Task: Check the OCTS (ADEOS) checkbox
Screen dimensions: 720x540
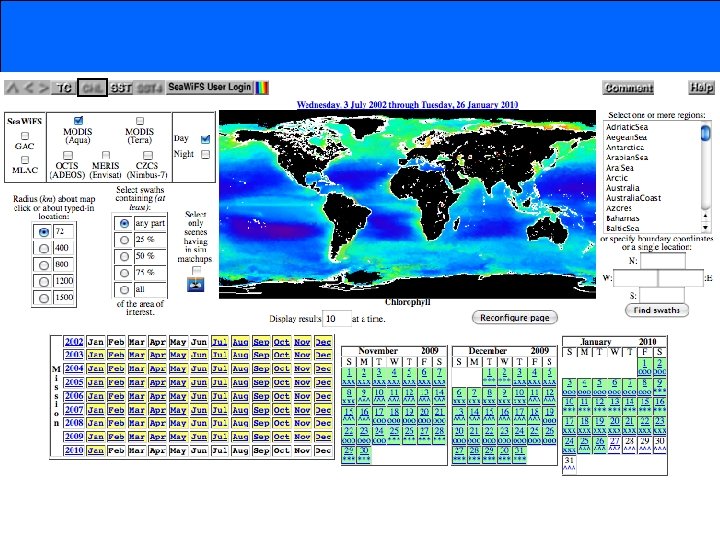Action: pyautogui.click(x=68, y=155)
